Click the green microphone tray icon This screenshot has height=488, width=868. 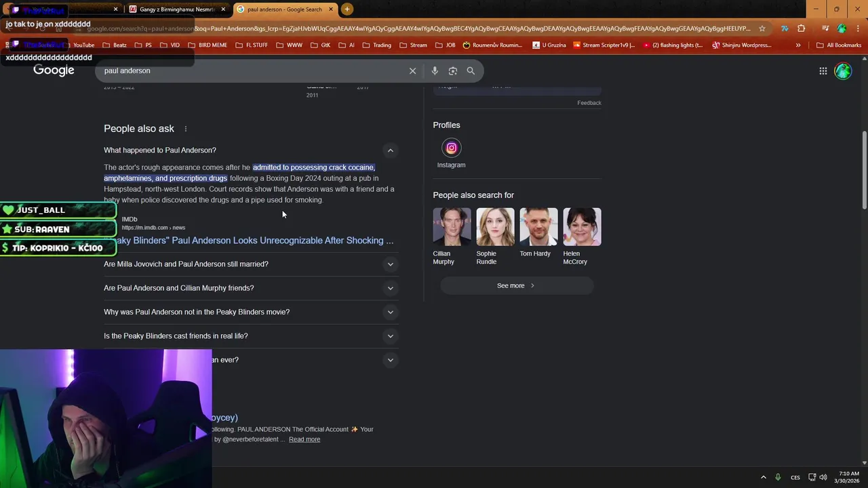click(x=778, y=477)
